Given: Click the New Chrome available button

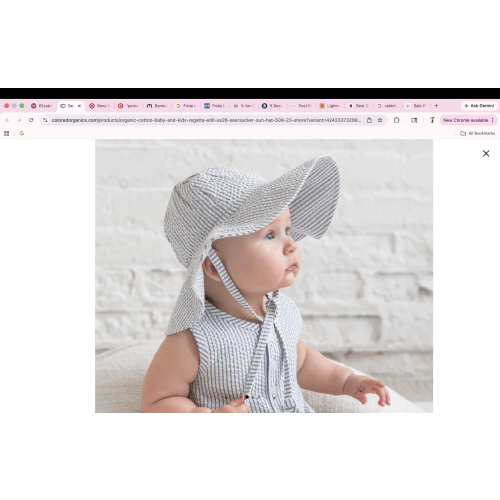Looking at the screenshot, I should point(466,120).
